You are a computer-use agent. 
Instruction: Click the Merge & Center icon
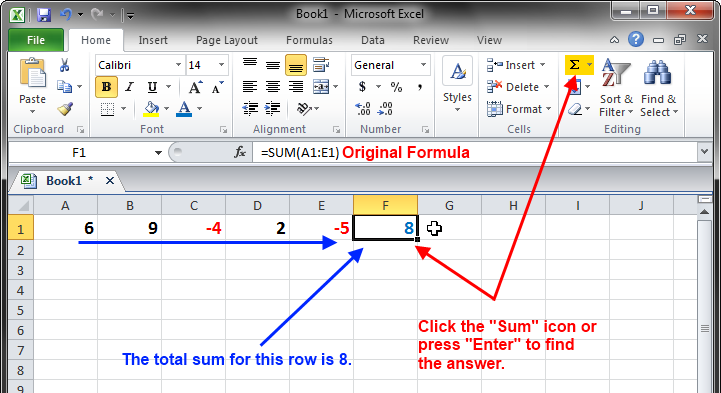(321, 86)
